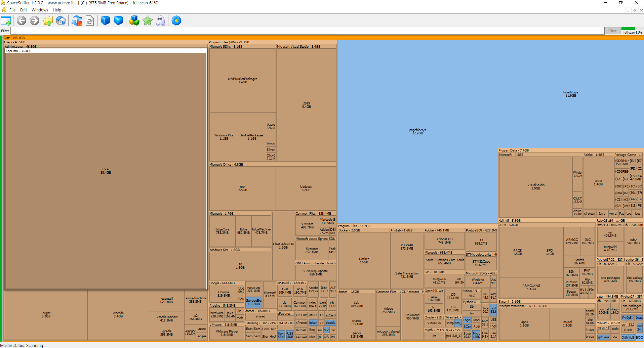The width and height of the screenshot is (644, 348).
Task: Open the Edit menu
Action: [x=24, y=10]
